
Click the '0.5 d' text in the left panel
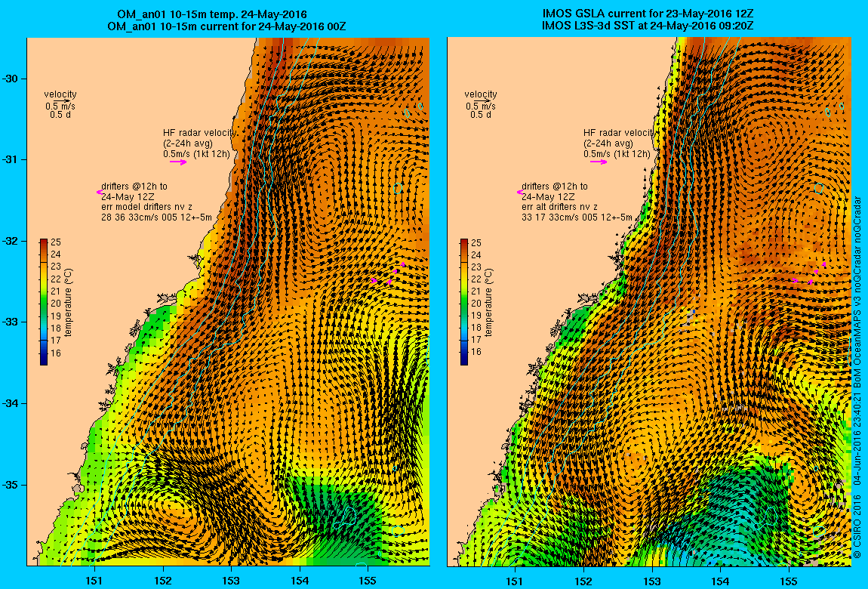click(x=60, y=115)
